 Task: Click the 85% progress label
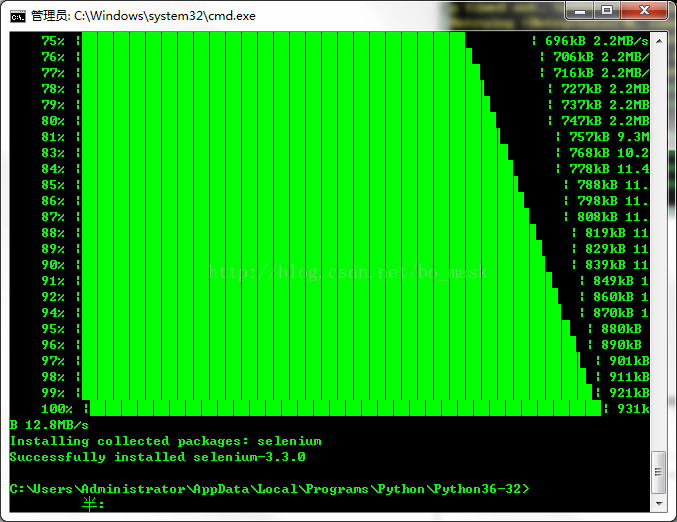pyautogui.click(x=53, y=184)
